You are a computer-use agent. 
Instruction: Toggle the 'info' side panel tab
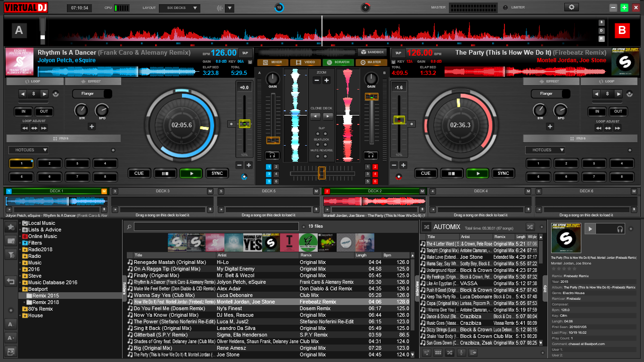pyautogui.click(x=545, y=288)
